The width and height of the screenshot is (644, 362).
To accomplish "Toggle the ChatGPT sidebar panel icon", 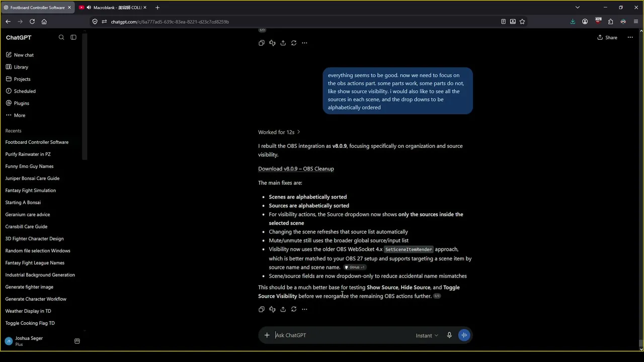I will 73,37.
